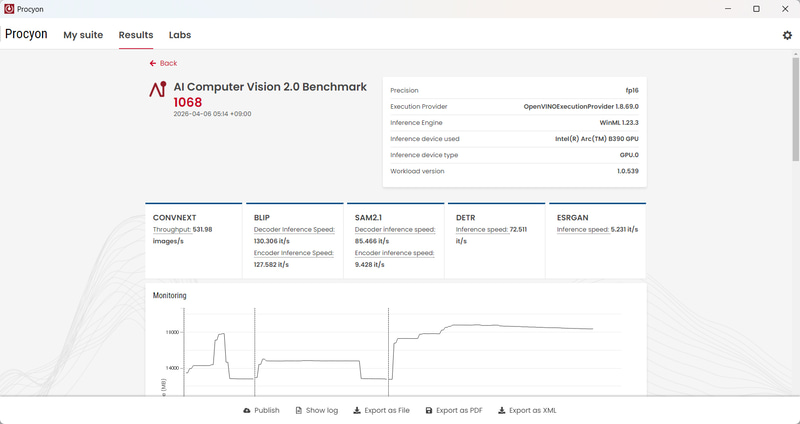Click the Publish cloud icon
Image resolution: width=800 pixels, height=424 pixels.
(x=247, y=411)
